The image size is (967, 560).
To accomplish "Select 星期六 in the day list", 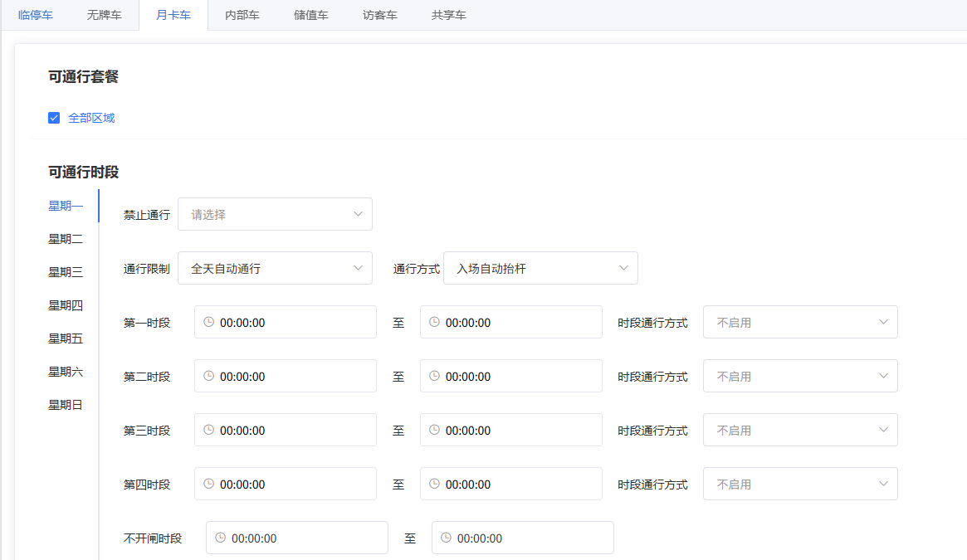I will [x=66, y=372].
